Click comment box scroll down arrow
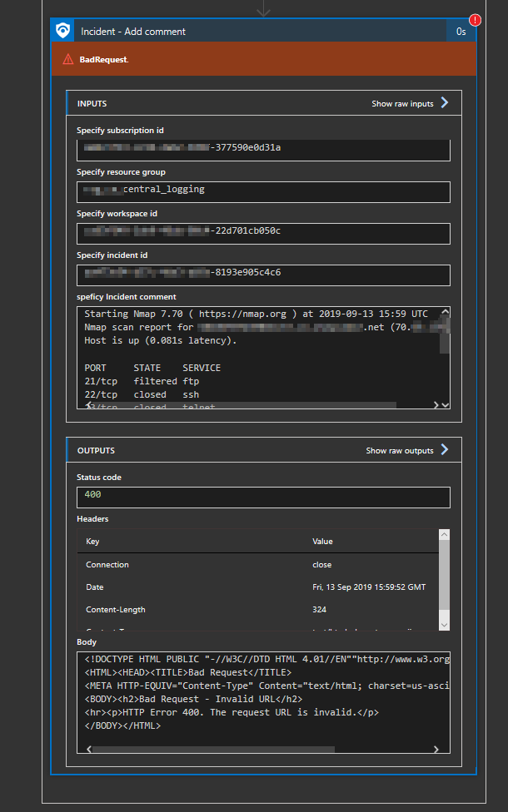 click(x=446, y=405)
